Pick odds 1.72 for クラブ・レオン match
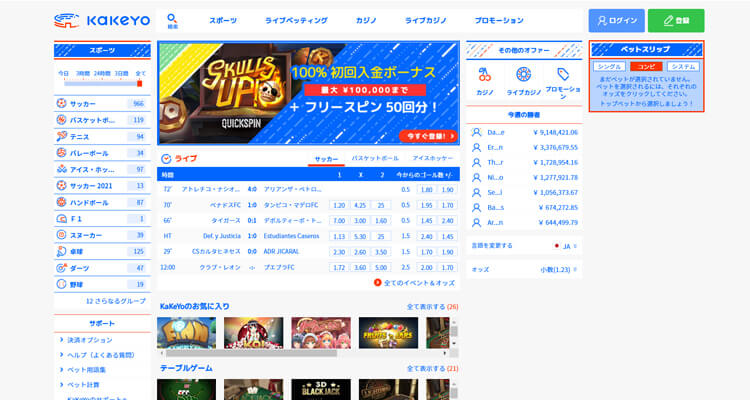750x400 pixels. 339,267
